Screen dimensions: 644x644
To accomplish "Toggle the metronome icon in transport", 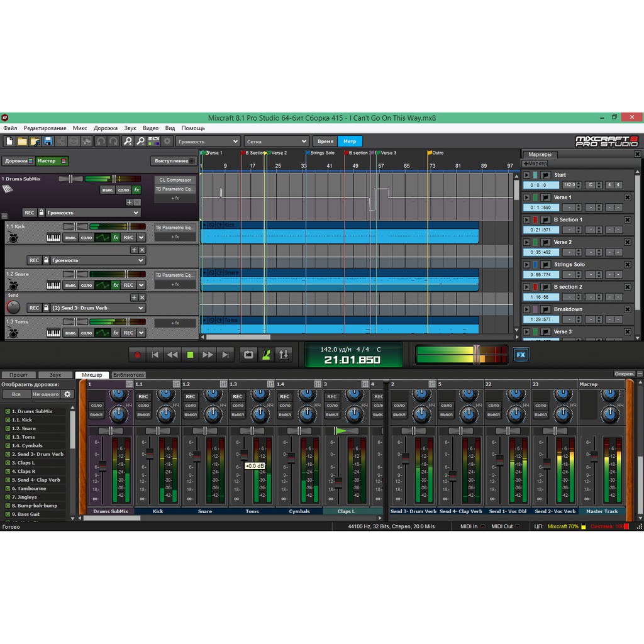I will coord(266,355).
